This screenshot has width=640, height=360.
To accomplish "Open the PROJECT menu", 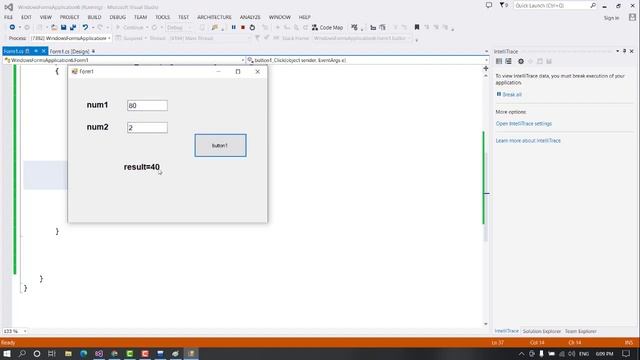I will [x=69, y=17].
